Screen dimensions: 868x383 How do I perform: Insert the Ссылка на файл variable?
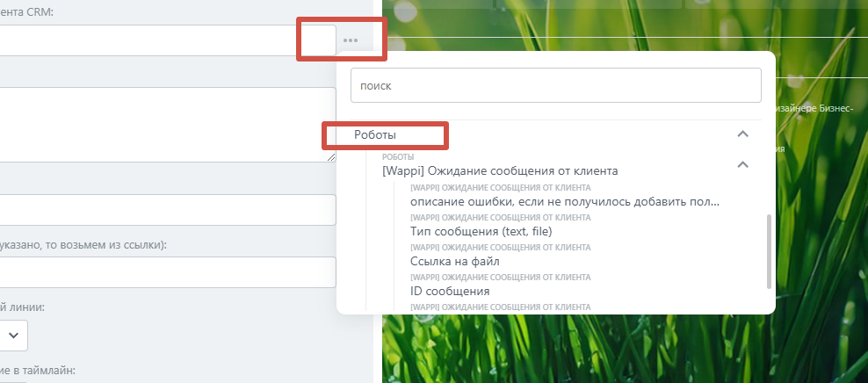point(455,261)
